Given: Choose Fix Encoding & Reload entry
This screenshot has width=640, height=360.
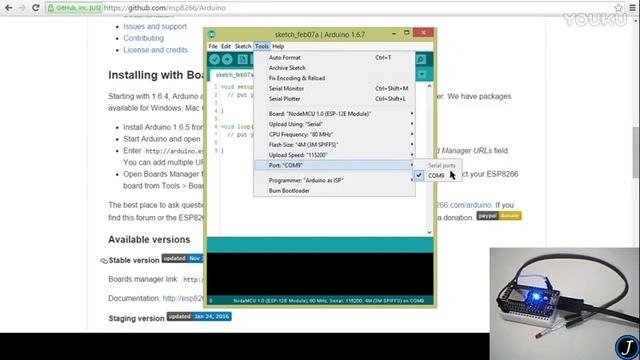Looking at the screenshot, I should (x=334, y=78).
